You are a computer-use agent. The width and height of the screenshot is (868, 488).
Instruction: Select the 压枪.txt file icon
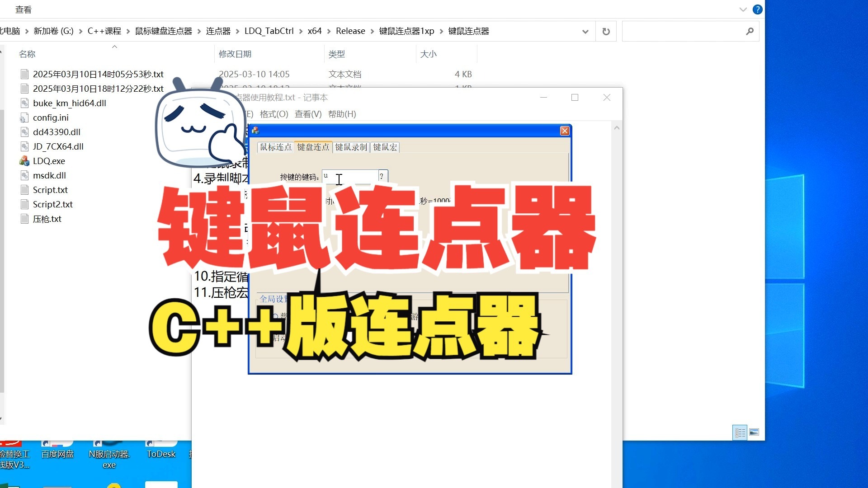pyautogui.click(x=25, y=219)
